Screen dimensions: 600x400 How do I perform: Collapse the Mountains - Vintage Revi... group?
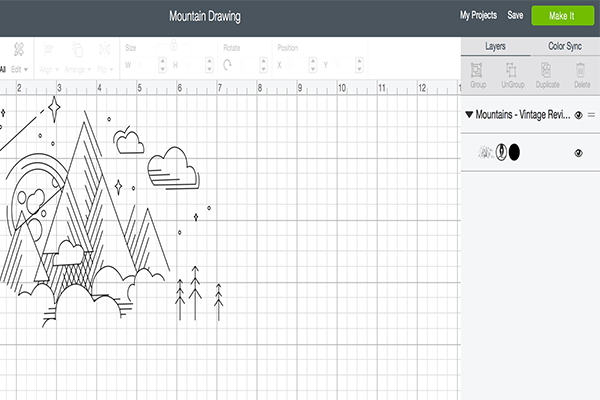pyautogui.click(x=469, y=114)
